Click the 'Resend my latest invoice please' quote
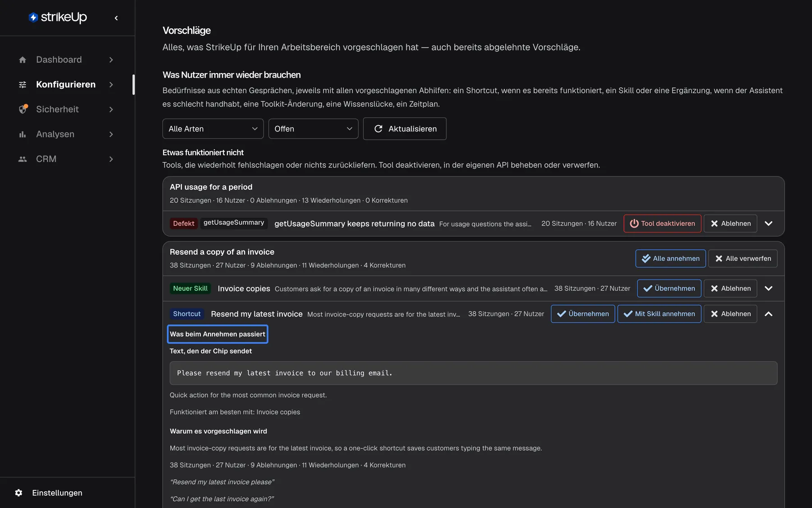Image resolution: width=812 pixels, height=508 pixels. coord(222,482)
